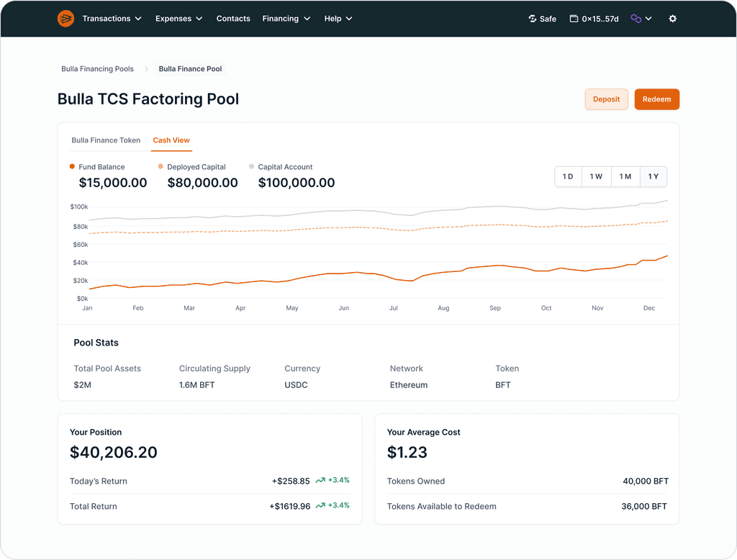Screen dimensions: 737x560
Task: Click the purple Polygon network icon
Action: pos(636,19)
